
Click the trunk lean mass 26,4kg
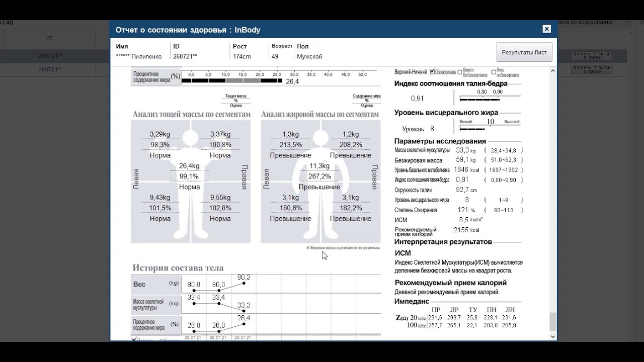click(x=189, y=166)
